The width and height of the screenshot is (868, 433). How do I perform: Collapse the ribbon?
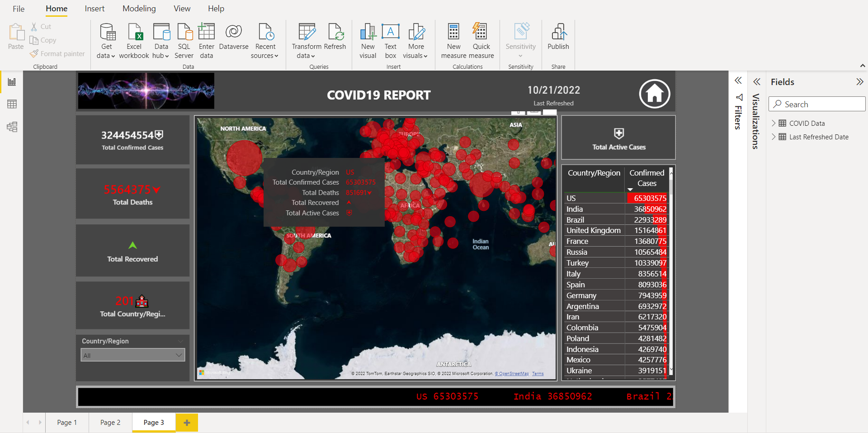[863, 66]
